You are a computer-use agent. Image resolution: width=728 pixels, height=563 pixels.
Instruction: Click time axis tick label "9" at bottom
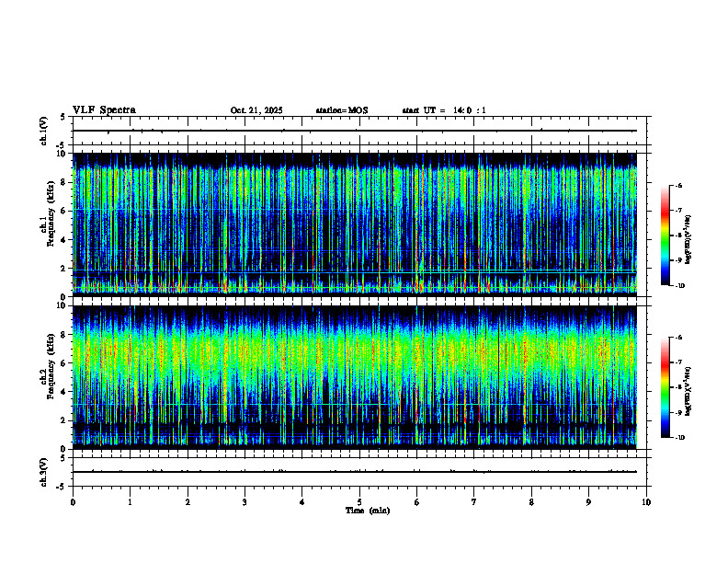click(x=588, y=502)
